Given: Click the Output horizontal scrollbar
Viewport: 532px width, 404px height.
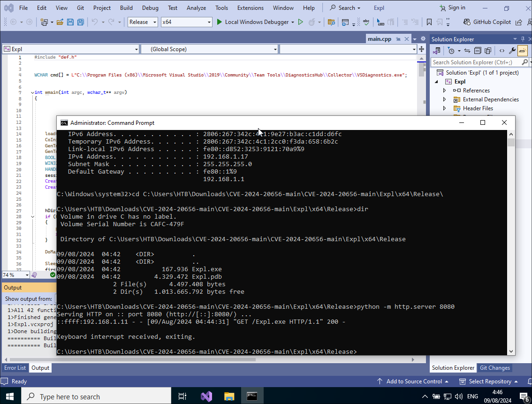Looking at the screenshot, I should tap(132, 359).
